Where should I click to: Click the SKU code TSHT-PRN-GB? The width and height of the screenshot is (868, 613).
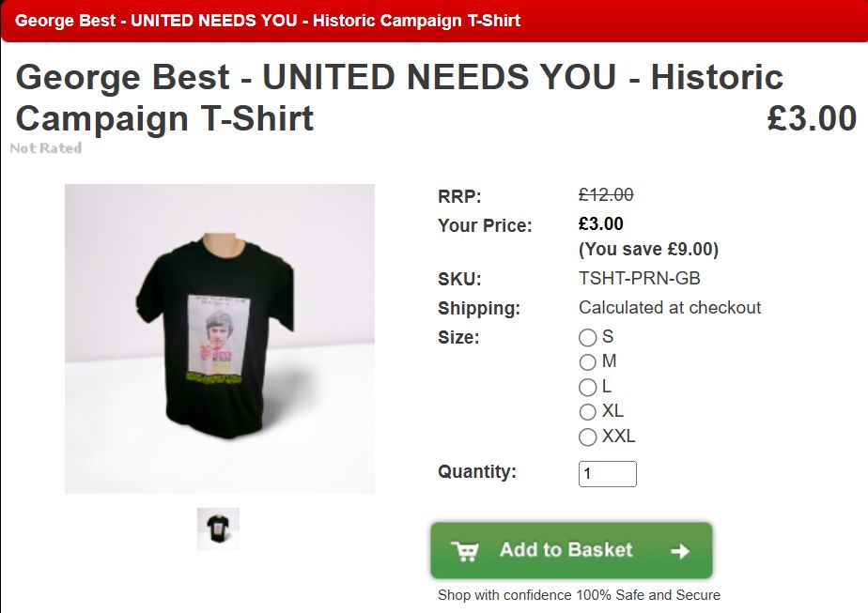coord(640,279)
